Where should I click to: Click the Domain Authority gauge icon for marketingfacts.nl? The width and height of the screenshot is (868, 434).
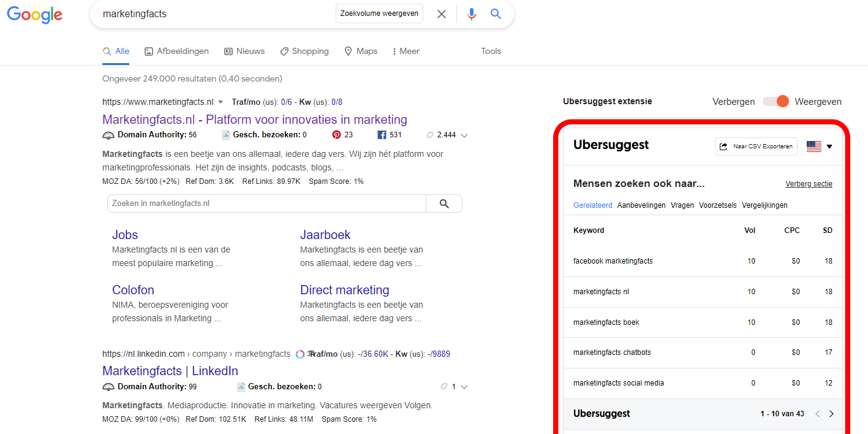108,135
